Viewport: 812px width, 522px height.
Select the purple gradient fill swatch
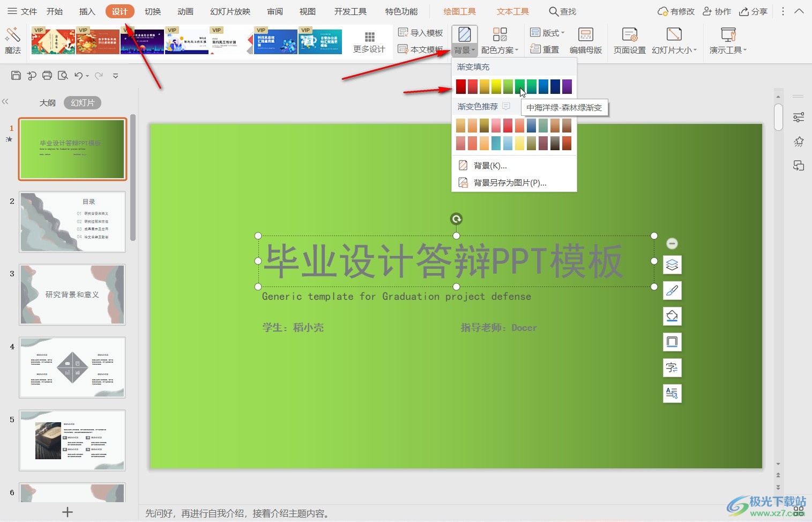(567, 86)
